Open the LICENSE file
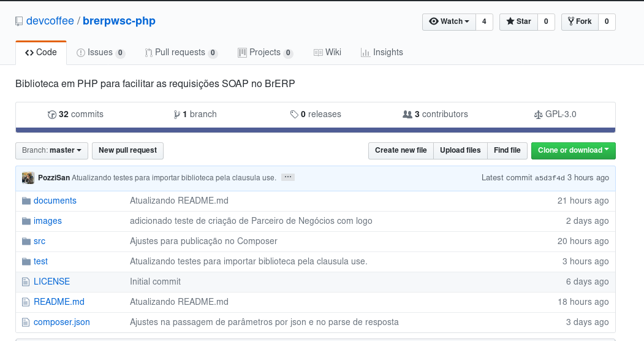The height and width of the screenshot is (341, 644). (x=51, y=282)
